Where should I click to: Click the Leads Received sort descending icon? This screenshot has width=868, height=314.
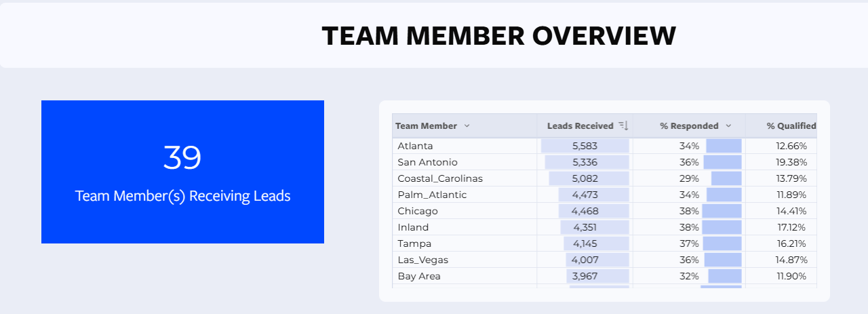tap(623, 126)
